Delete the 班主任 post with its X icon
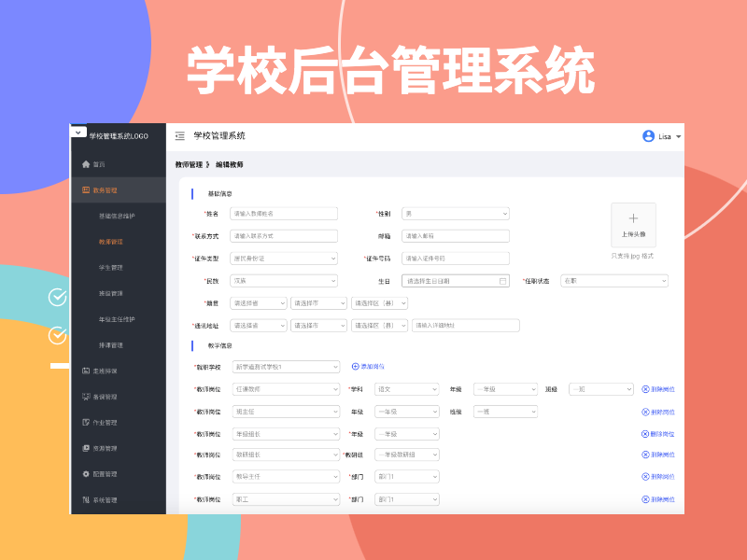This screenshot has width=747, height=560. pos(645,412)
